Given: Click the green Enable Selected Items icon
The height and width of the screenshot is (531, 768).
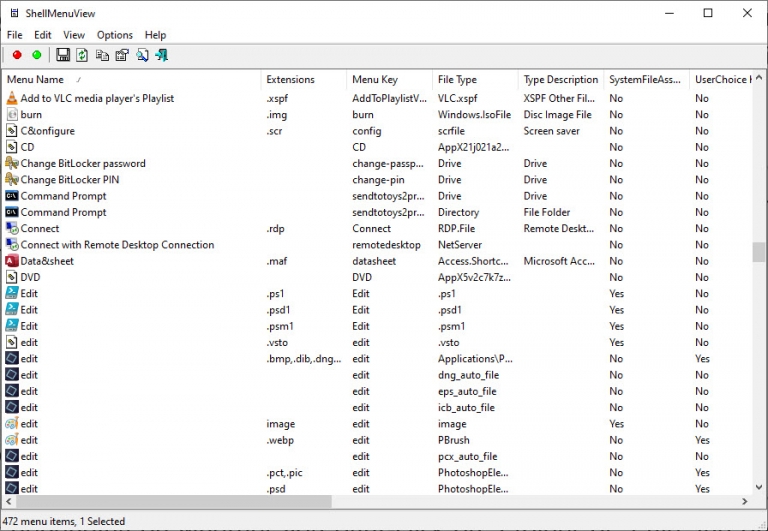Looking at the screenshot, I should (37, 55).
